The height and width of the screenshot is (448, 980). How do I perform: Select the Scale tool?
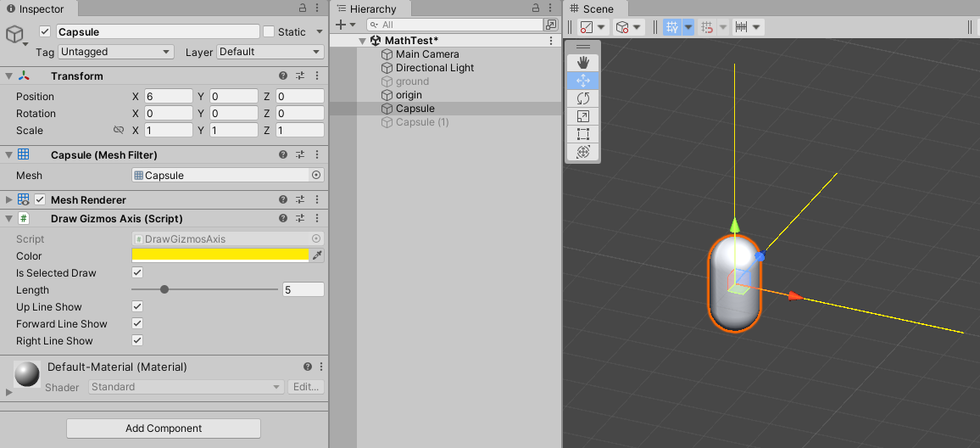pos(582,116)
